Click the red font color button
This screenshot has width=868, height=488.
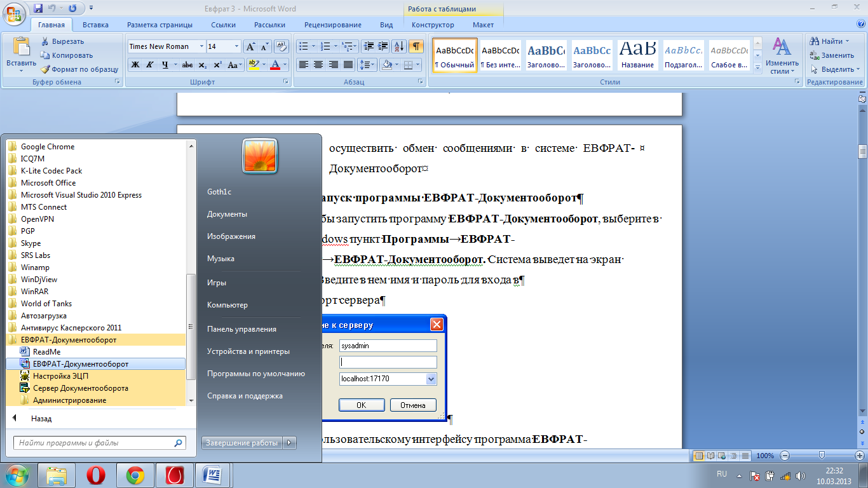tap(275, 65)
